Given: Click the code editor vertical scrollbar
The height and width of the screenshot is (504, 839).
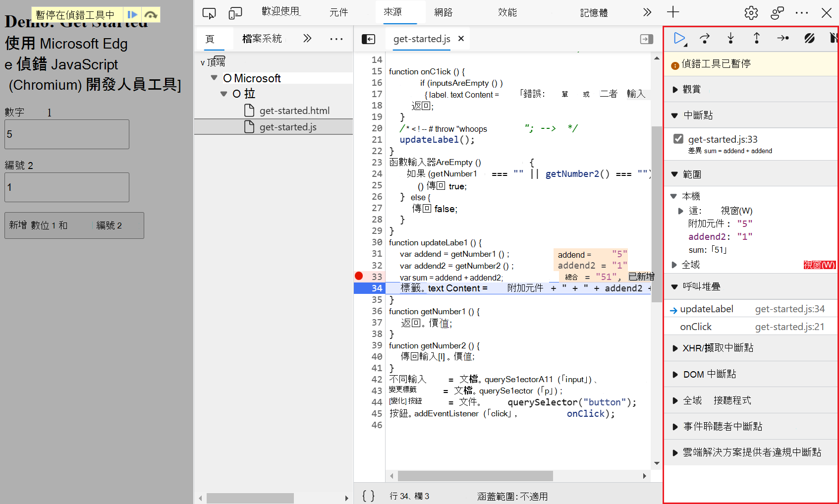Looking at the screenshot, I should [657, 214].
